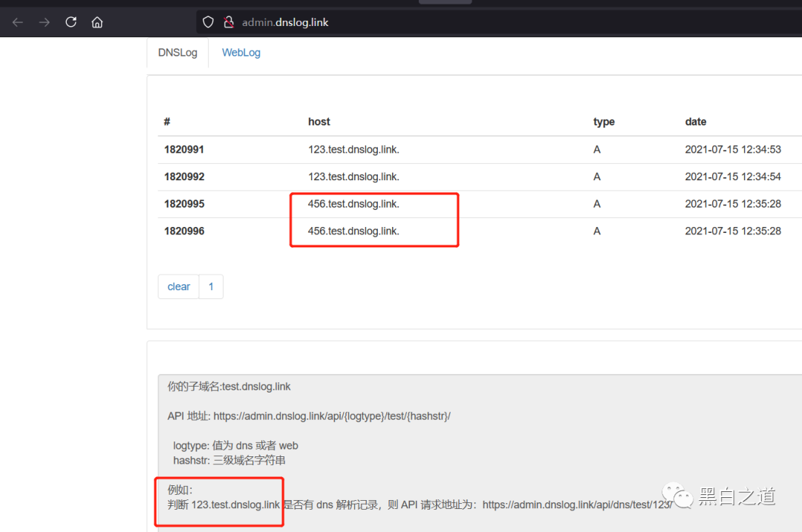Click date 2021-07-15 12:35:28 in row 1820996
802x532 pixels.
point(733,231)
